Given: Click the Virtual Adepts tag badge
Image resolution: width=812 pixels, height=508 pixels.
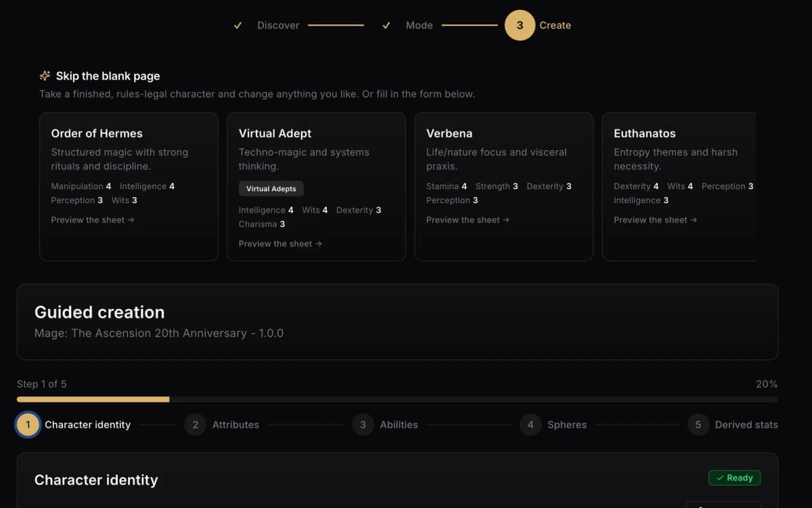Looking at the screenshot, I should pos(271,188).
